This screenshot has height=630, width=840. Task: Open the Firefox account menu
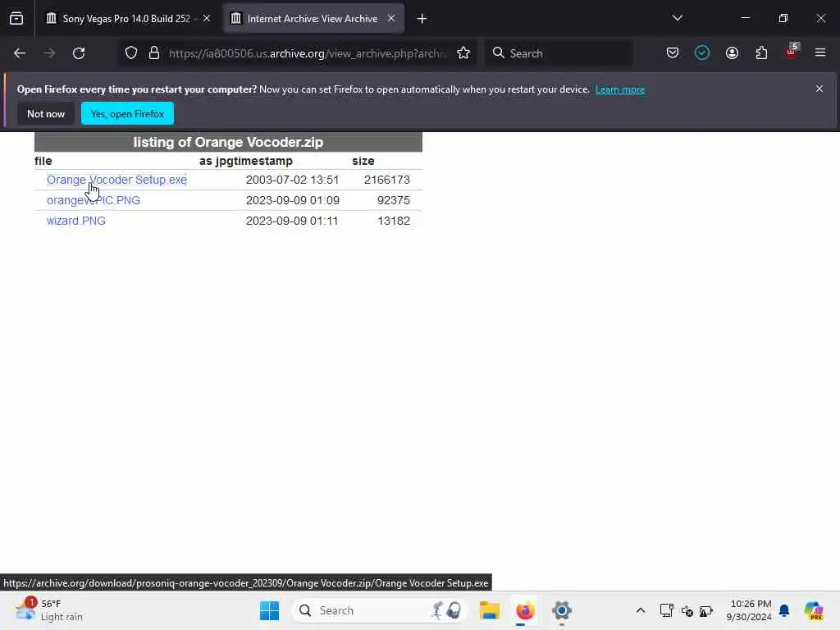click(x=732, y=53)
